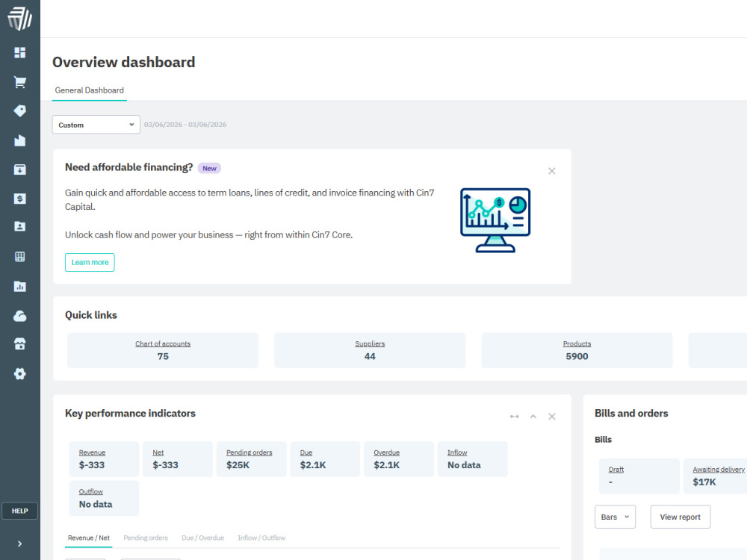Click the Inflow KPI link

pyautogui.click(x=457, y=453)
